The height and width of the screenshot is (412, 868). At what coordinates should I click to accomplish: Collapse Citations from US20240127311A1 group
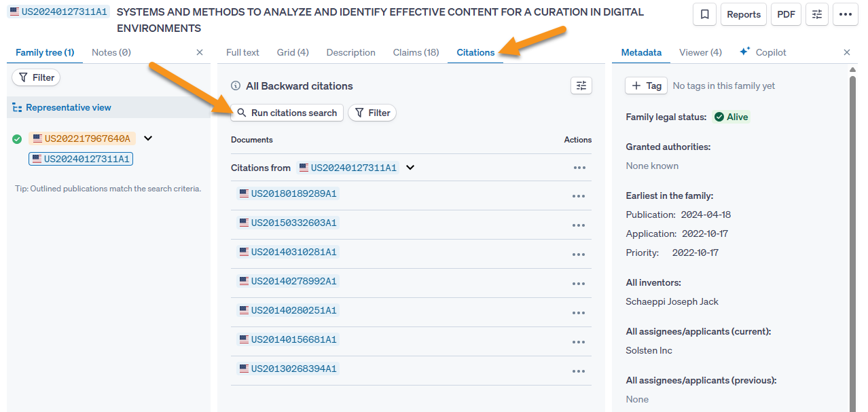point(410,168)
